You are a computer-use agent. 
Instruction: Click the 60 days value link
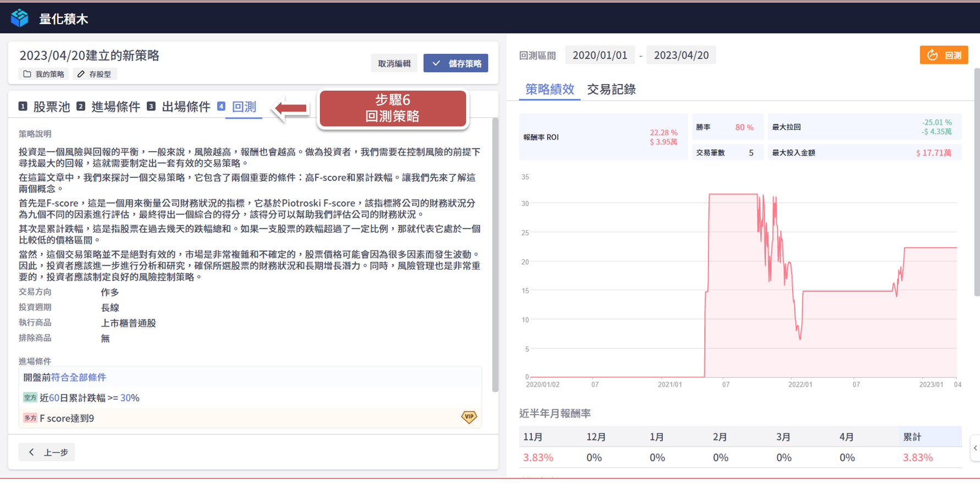coord(54,398)
